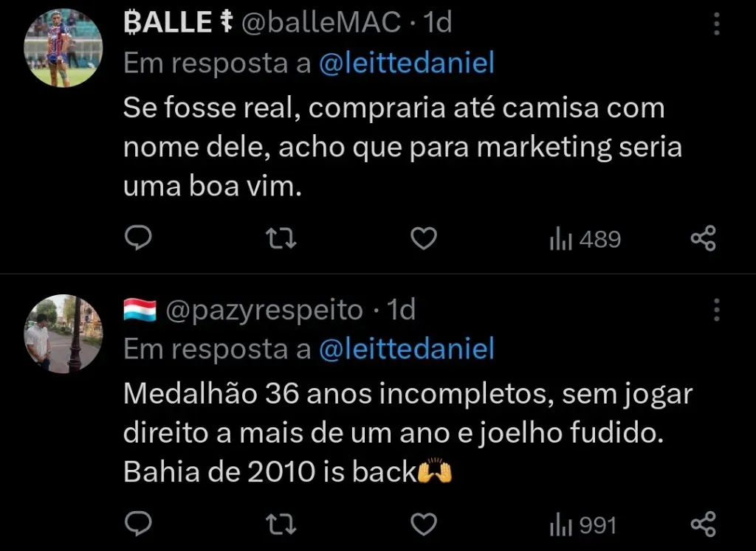Open the pazyrespeito profile picture
This screenshot has height=551, width=756.
[63, 333]
